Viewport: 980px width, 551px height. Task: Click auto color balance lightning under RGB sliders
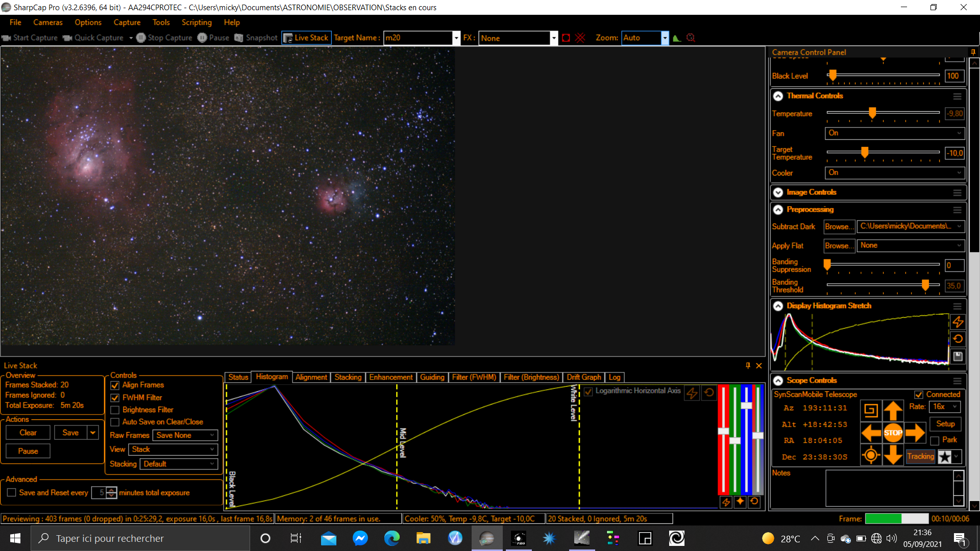click(726, 502)
